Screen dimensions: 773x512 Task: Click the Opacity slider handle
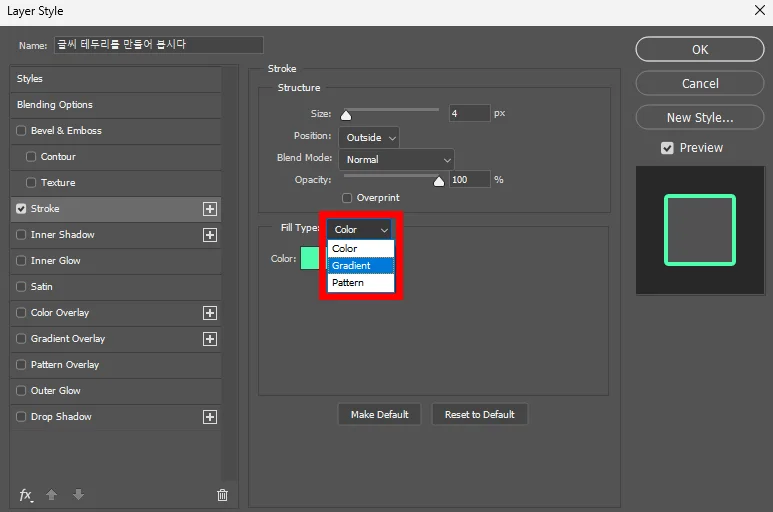click(439, 182)
